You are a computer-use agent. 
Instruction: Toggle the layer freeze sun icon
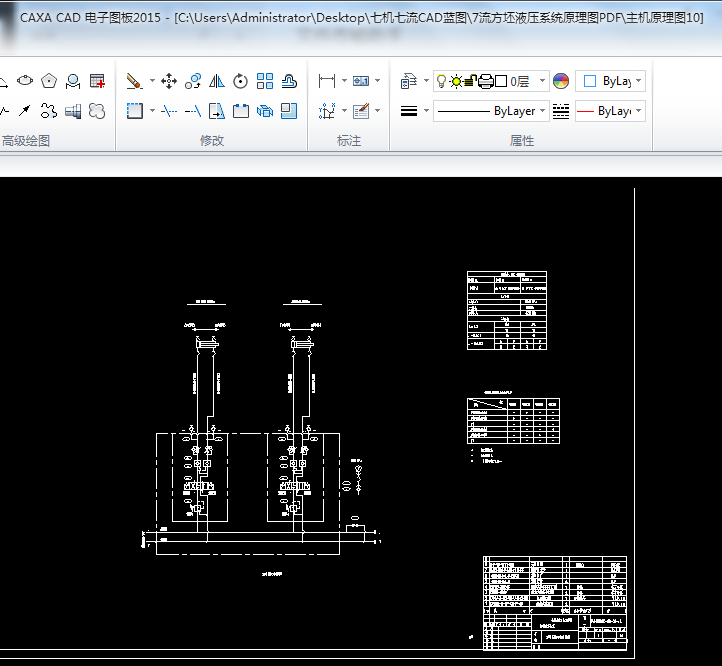coord(456,81)
